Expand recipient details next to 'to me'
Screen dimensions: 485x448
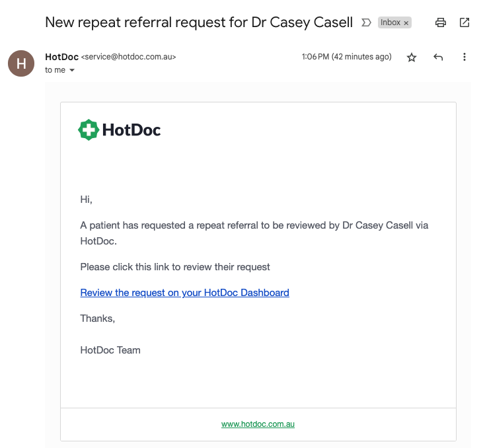(x=72, y=70)
